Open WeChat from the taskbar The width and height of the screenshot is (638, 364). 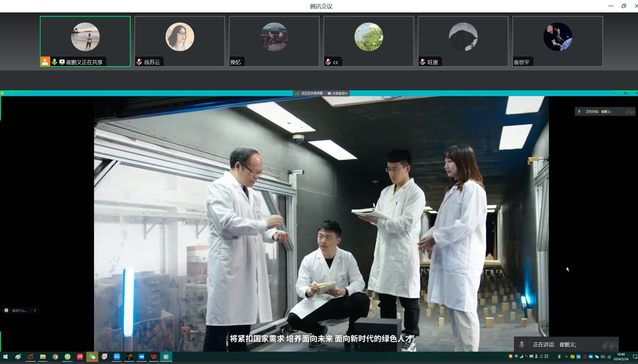point(92,357)
